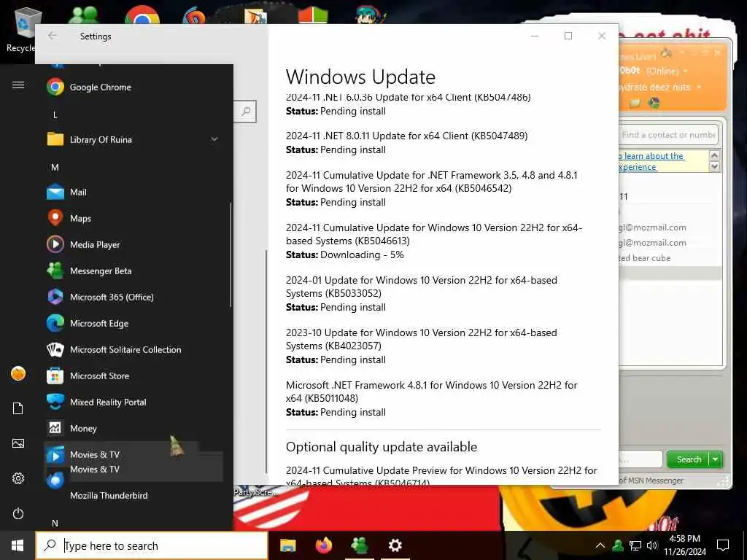
Task: Open the notification center icon
Action: [723, 545]
